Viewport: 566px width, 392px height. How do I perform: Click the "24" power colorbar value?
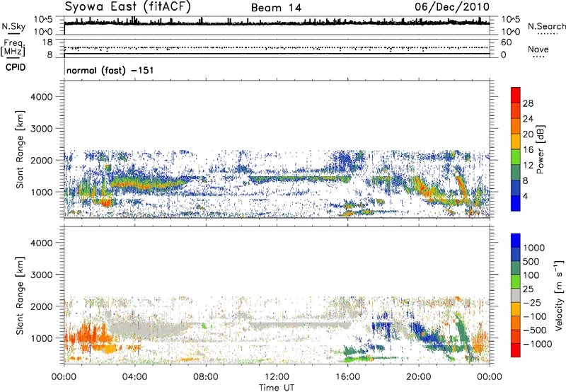528,119
